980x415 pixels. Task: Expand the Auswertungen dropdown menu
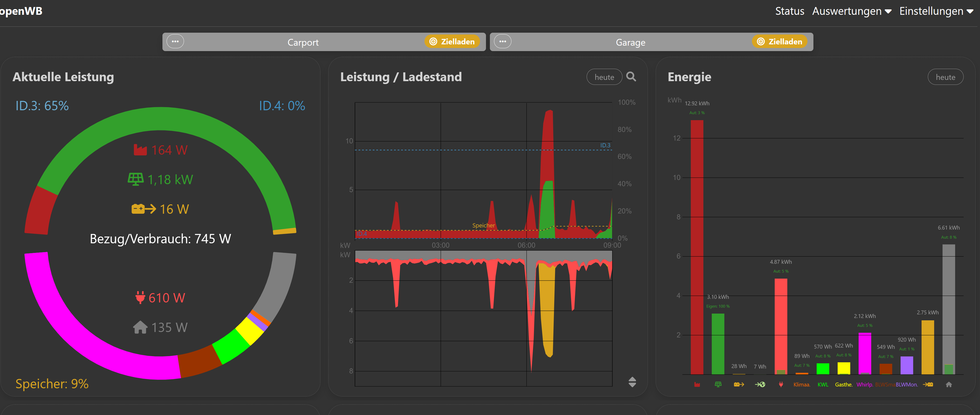click(x=851, y=11)
